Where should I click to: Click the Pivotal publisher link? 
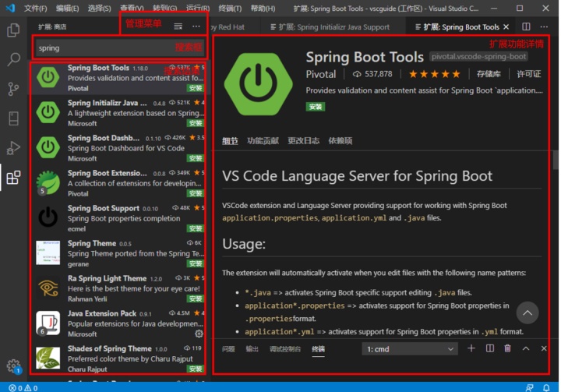(321, 74)
